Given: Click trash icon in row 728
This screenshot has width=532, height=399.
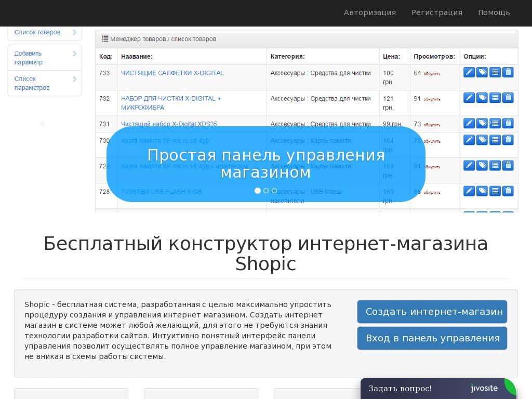Looking at the screenshot, I should (508, 191).
